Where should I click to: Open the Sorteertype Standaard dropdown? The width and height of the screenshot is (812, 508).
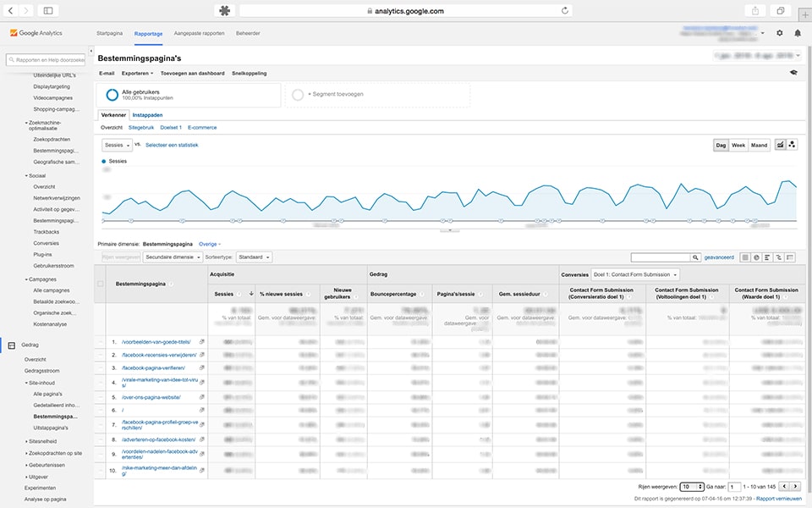click(254, 257)
